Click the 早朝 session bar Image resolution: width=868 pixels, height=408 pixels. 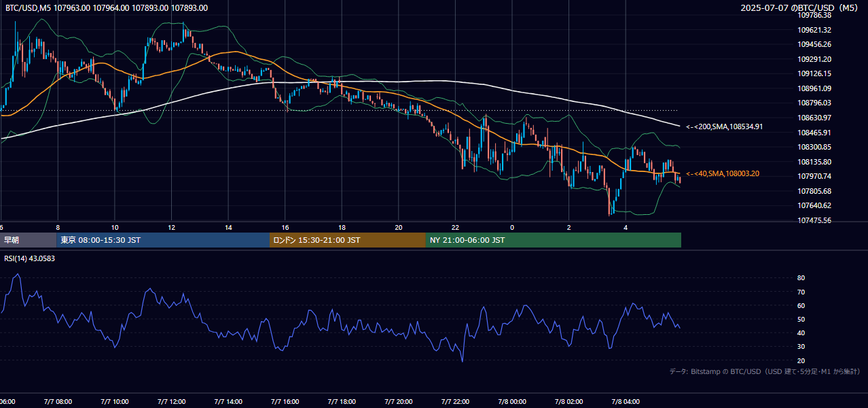click(x=28, y=240)
